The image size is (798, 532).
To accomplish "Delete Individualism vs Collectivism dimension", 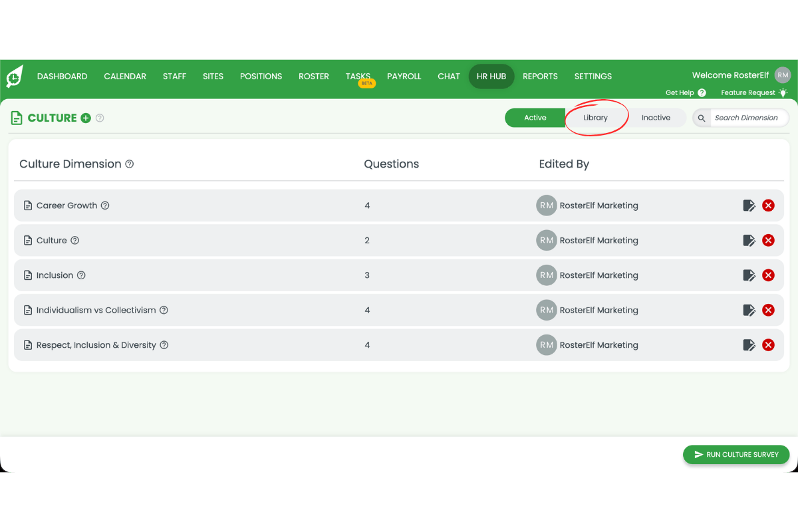I will click(x=768, y=310).
